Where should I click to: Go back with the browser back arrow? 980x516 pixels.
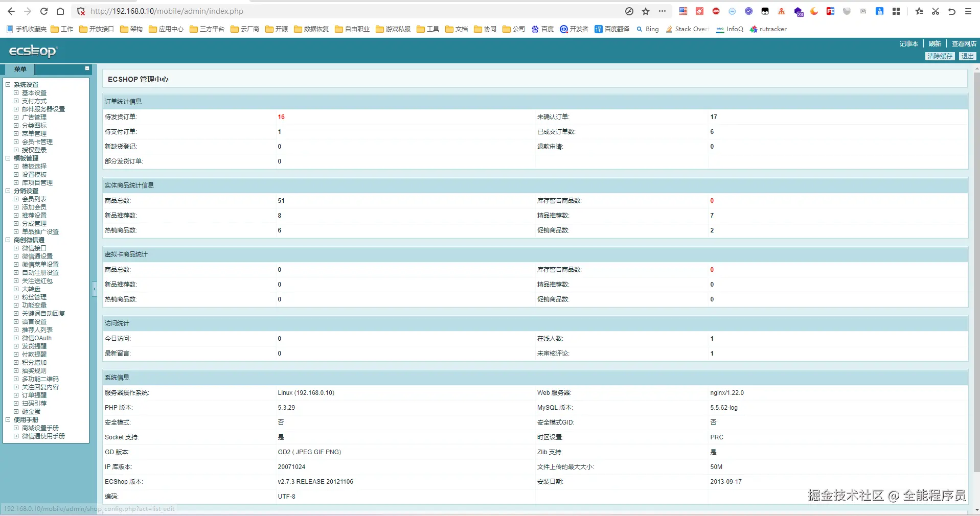11,11
